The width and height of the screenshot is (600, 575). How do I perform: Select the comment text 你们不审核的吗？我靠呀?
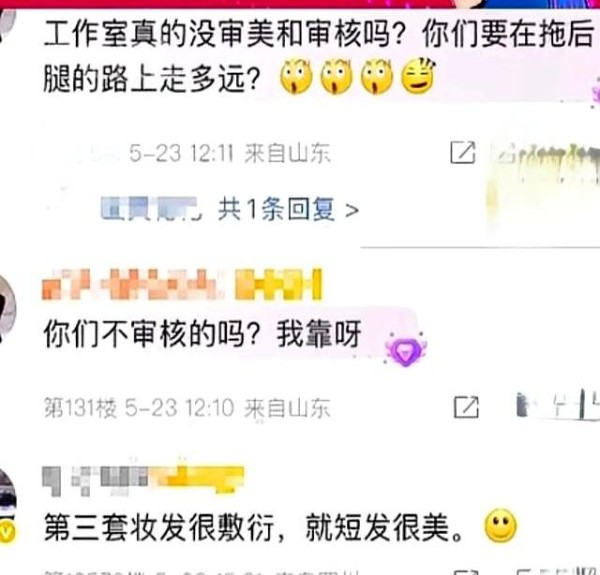pos(202,334)
